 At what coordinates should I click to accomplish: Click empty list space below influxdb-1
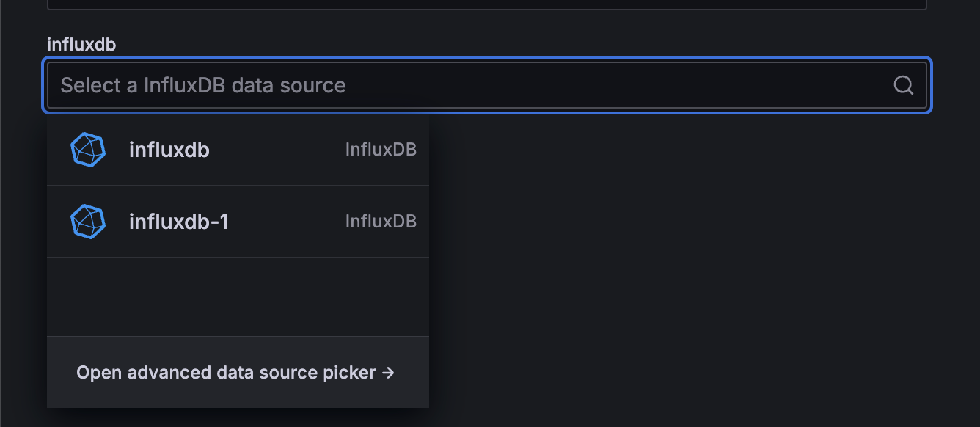[238, 296]
